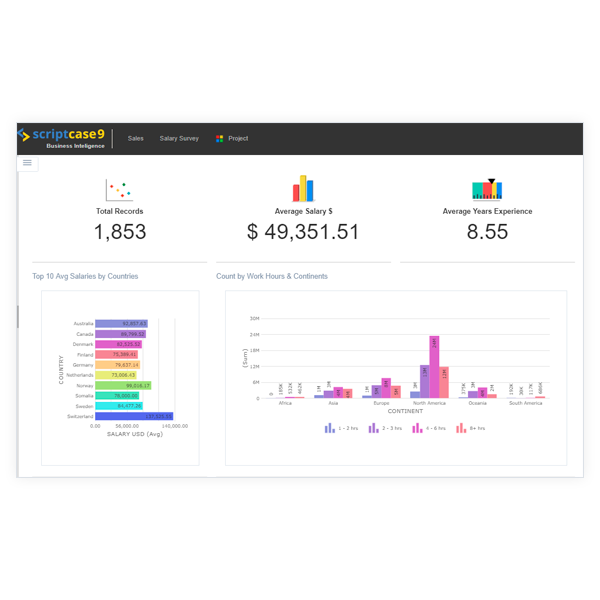Click the tallest North America 24M bar
600x600 pixels.
(x=434, y=367)
